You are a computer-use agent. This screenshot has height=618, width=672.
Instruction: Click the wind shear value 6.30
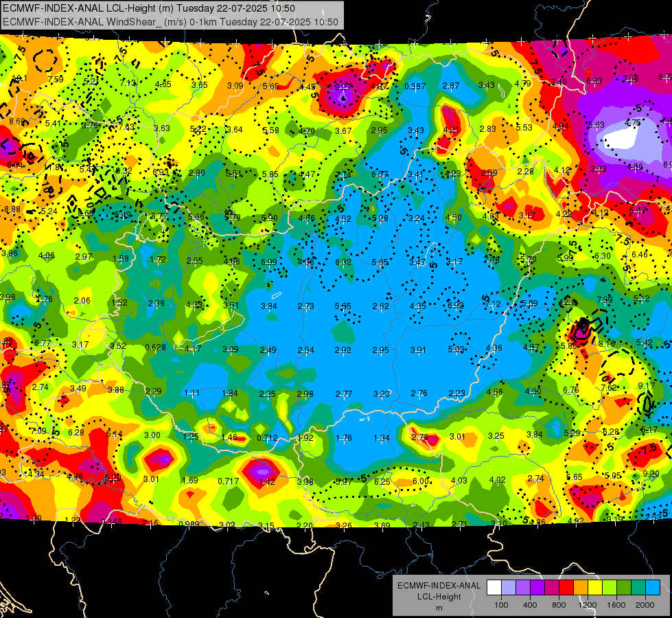(603, 256)
